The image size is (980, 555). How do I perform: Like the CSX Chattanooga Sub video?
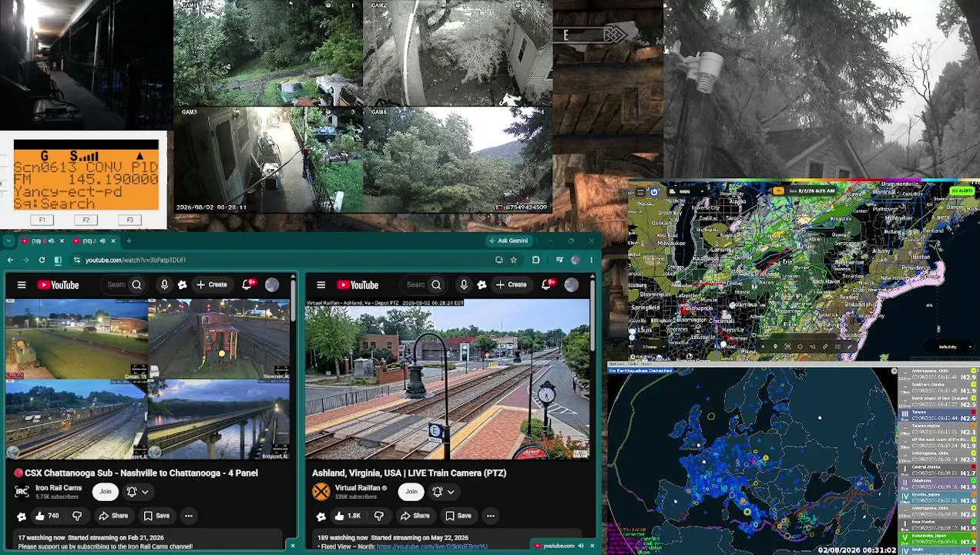pyautogui.click(x=46, y=516)
